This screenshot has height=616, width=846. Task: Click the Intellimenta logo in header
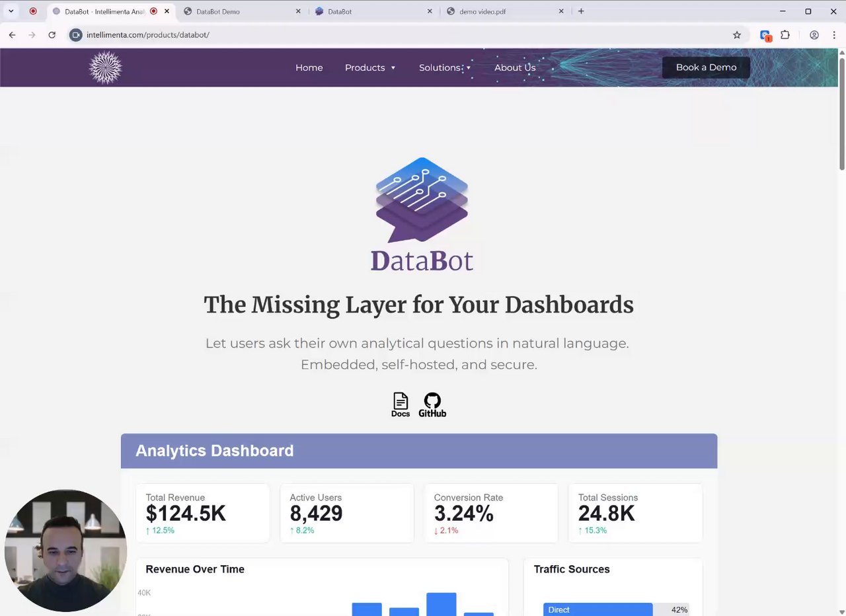click(106, 67)
